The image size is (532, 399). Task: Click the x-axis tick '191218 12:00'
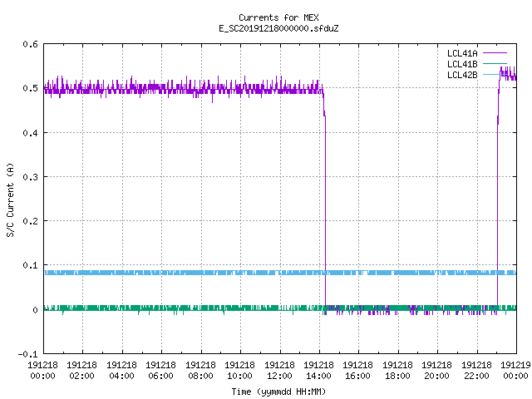pos(279,371)
